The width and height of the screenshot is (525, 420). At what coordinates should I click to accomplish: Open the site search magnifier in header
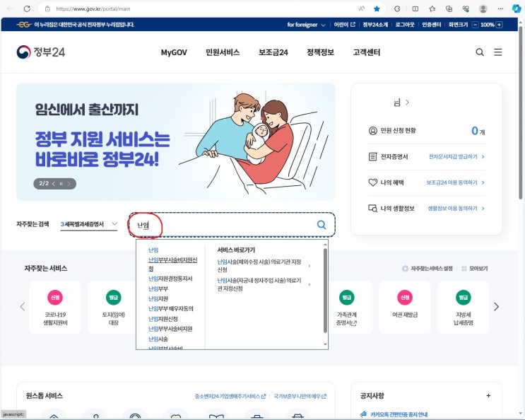pyautogui.click(x=480, y=52)
